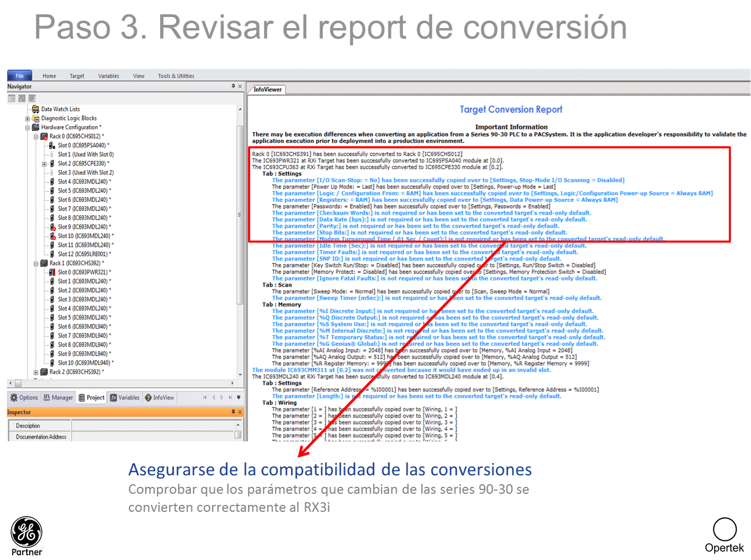Expand the Diagnostic Logic Blocks node
The width and height of the screenshot is (751, 560).
click(28, 119)
